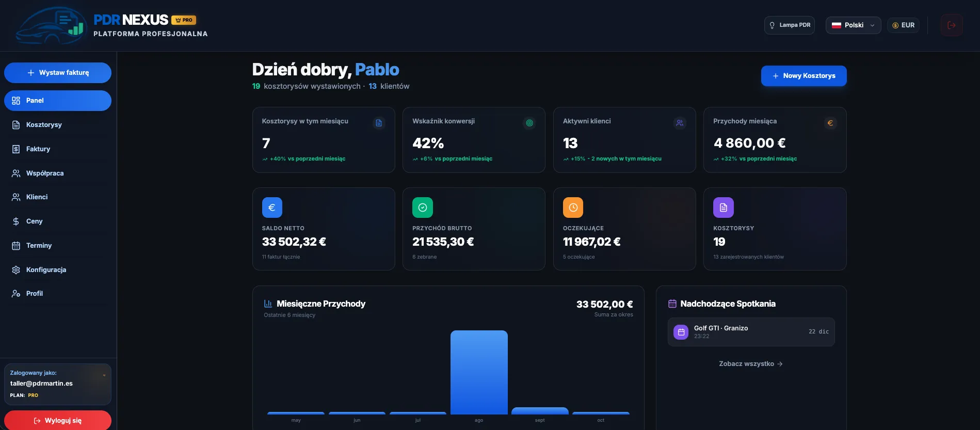The image size is (980, 430).
Task: Switch the EUR currency toggle
Action: point(903,25)
